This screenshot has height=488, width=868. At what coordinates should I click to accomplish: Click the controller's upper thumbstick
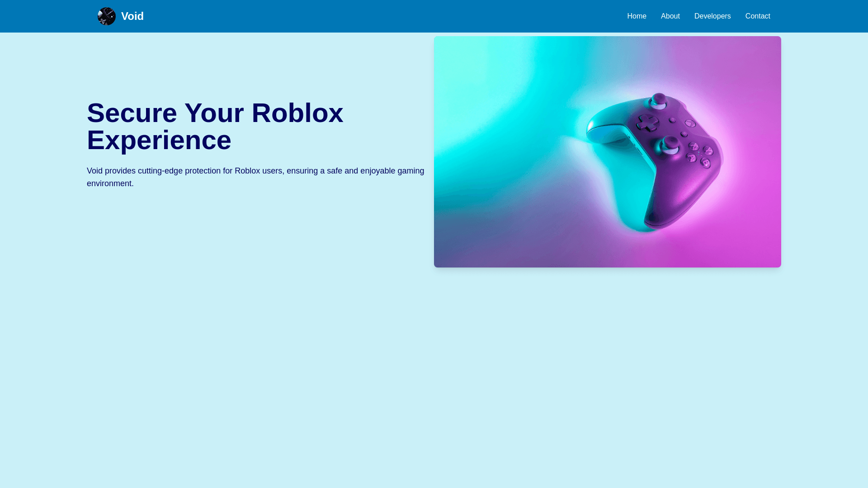(659, 99)
